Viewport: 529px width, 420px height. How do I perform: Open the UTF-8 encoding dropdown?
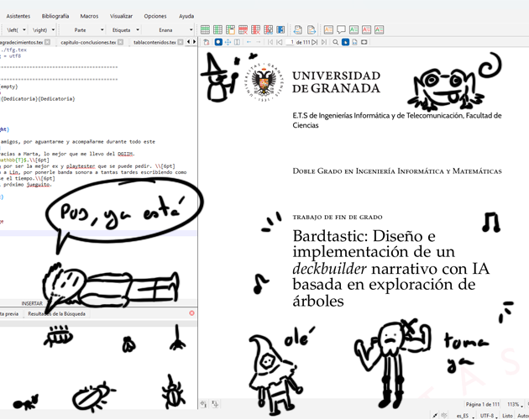(489, 416)
